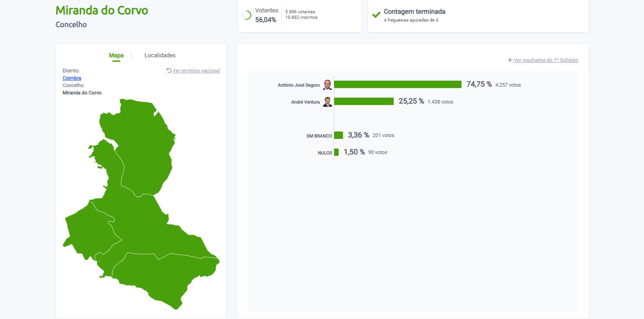This screenshot has width=644, height=319.
Task: Click the circular voter turnout progress icon
Action: [247, 15]
